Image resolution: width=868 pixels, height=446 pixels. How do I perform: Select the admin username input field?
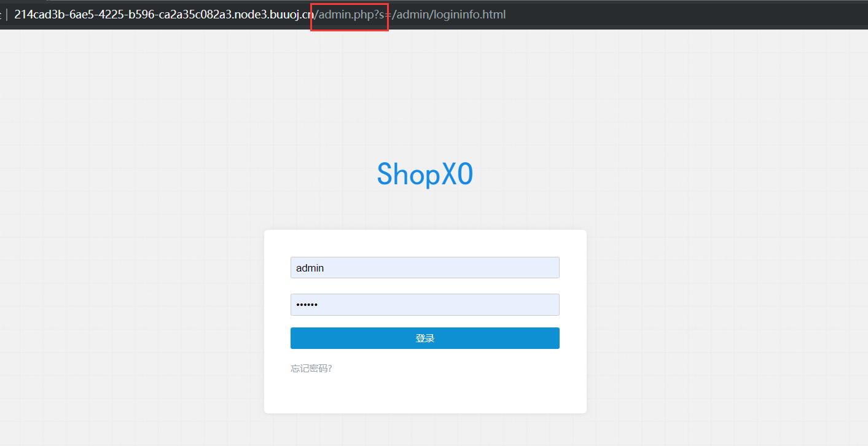(424, 267)
